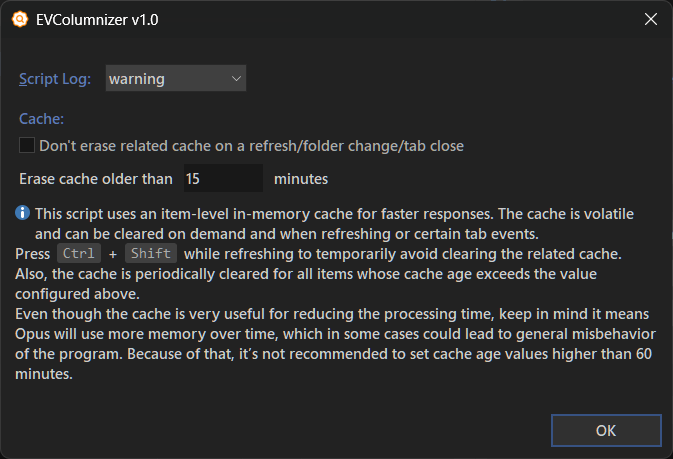Click the "minutes" unit label
The image size is (673, 459).
(x=301, y=179)
